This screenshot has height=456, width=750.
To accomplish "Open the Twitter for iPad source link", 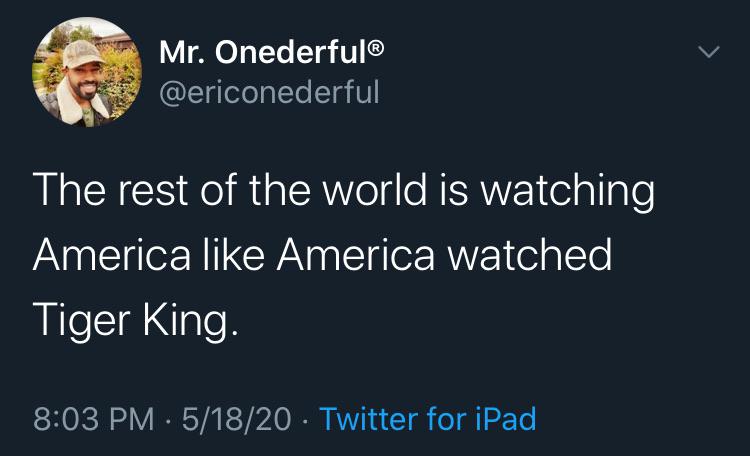I will pos(427,418).
